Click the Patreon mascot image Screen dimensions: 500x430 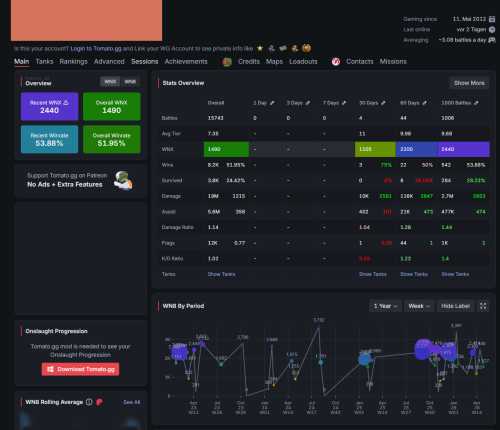pos(123,180)
